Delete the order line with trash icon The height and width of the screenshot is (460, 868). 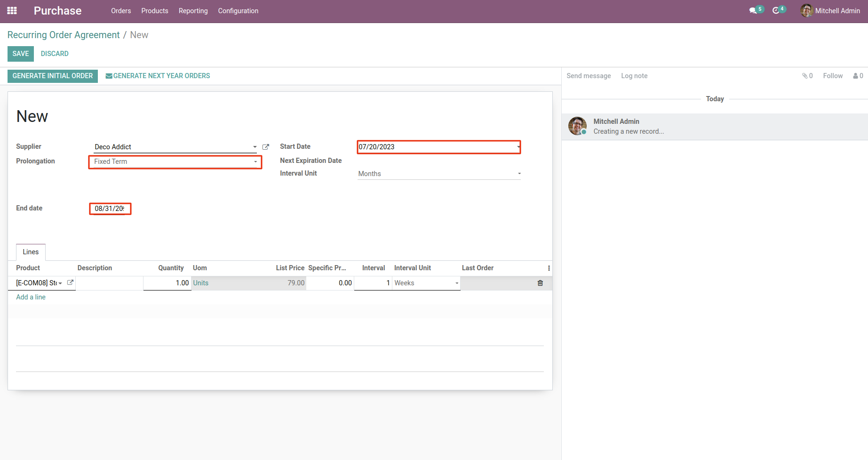click(540, 283)
